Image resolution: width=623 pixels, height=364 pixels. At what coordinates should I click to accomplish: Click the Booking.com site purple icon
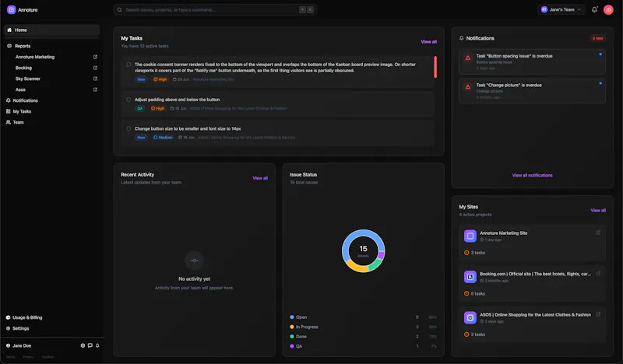tap(470, 277)
